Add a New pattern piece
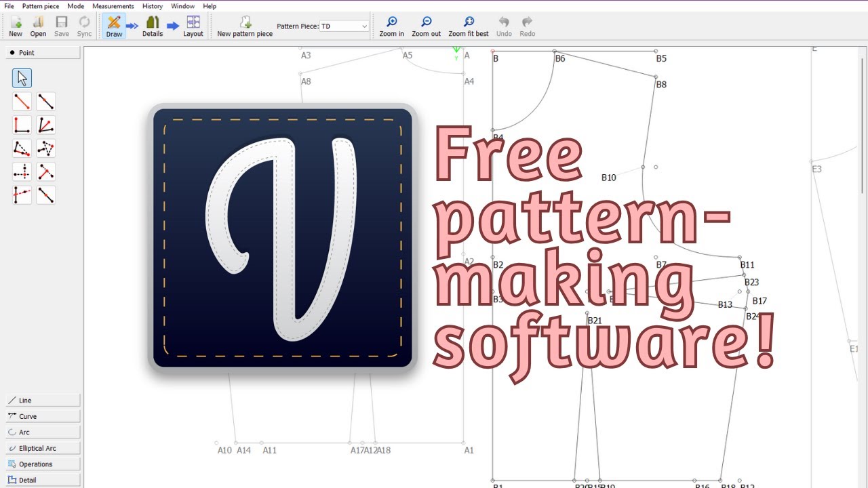This screenshot has width=868, height=488. (x=245, y=26)
